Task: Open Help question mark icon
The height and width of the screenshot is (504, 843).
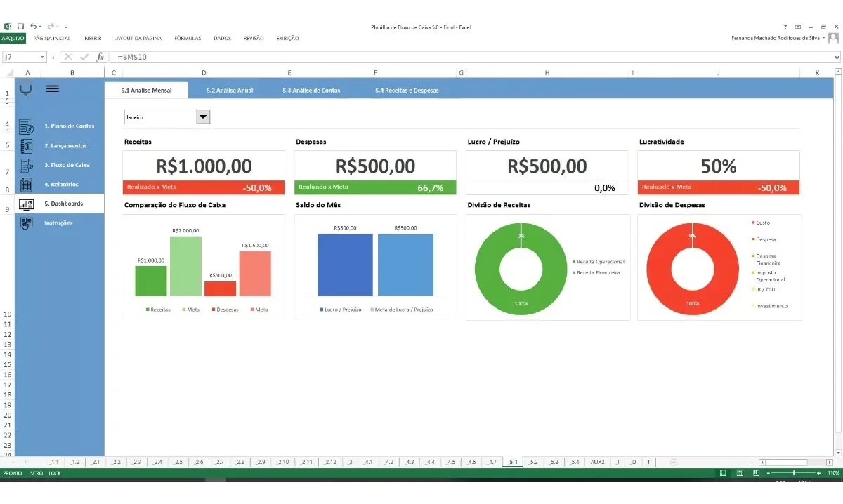Action: click(785, 27)
